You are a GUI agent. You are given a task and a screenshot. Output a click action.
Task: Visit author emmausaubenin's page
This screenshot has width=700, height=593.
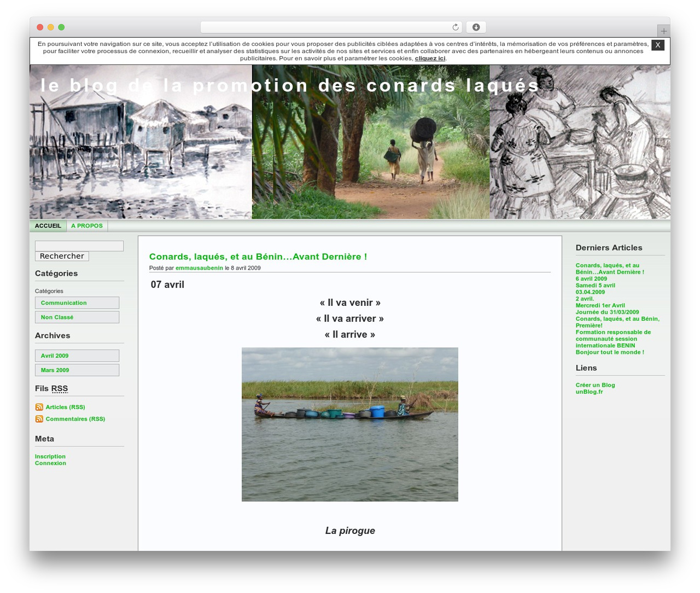[199, 268]
